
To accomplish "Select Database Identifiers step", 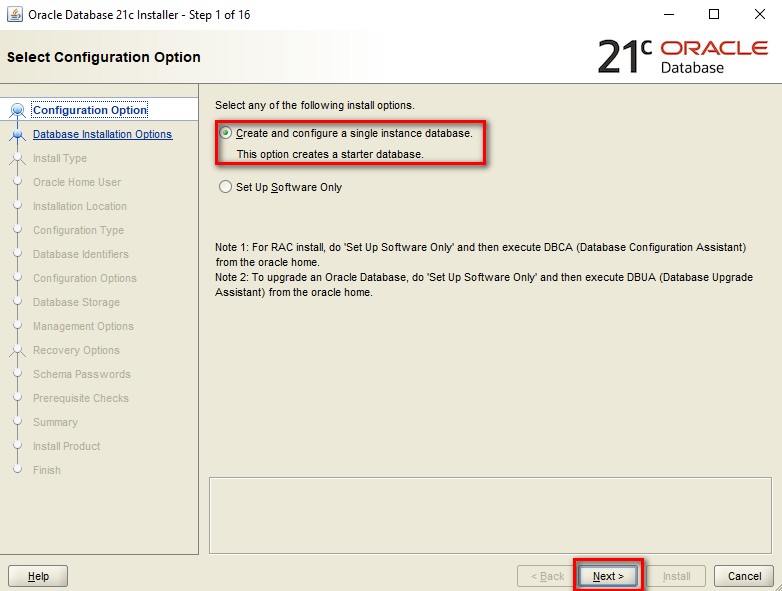I will [x=81, y=254].
